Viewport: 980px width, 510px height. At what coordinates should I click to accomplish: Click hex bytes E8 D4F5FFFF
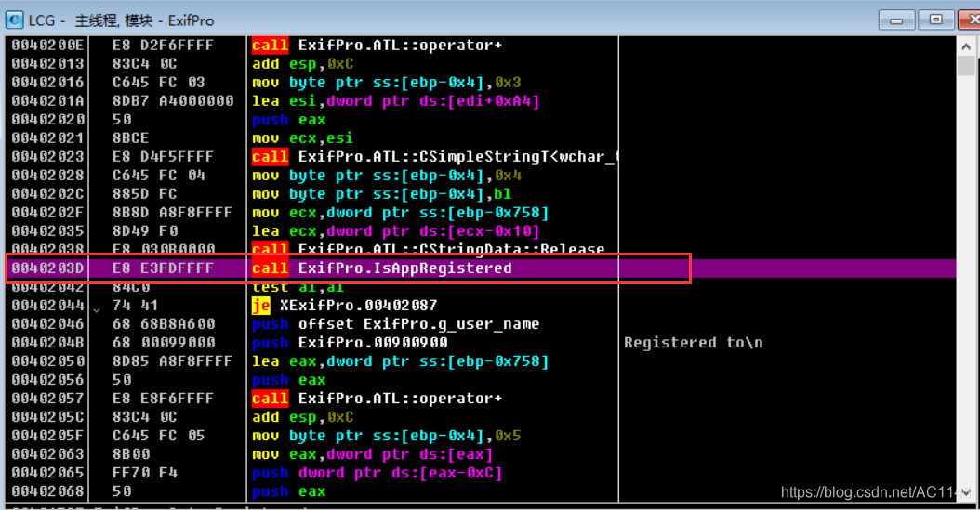pos(163,157)
